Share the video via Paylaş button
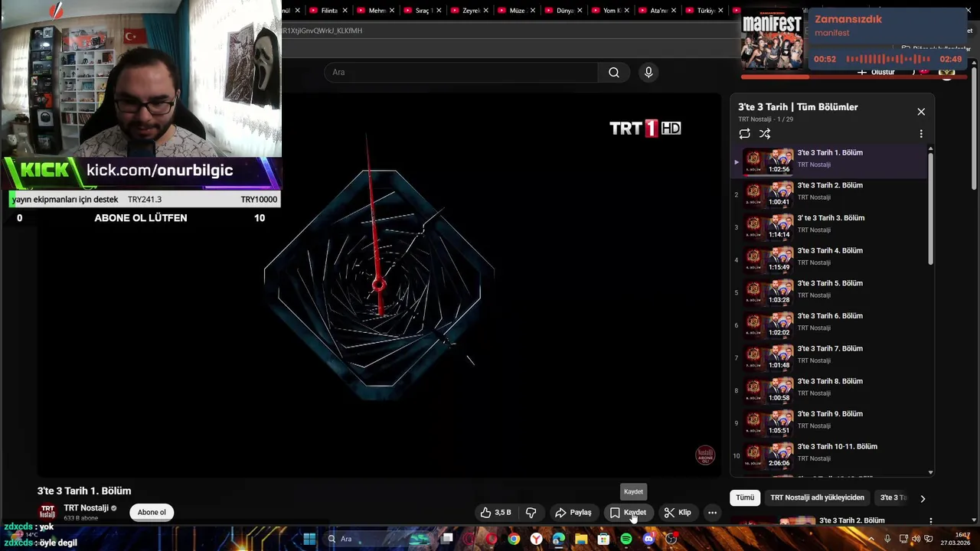This screenshot has height=551, width=980. coord(573,513)
